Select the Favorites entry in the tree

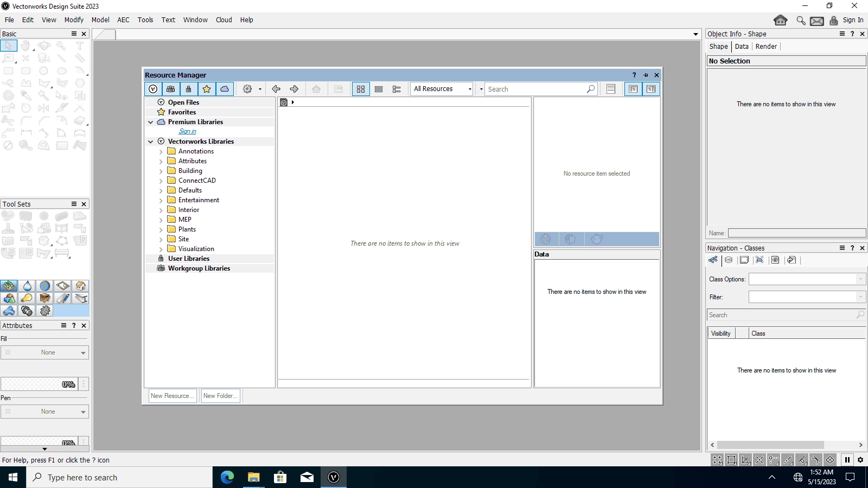(182, 112)
